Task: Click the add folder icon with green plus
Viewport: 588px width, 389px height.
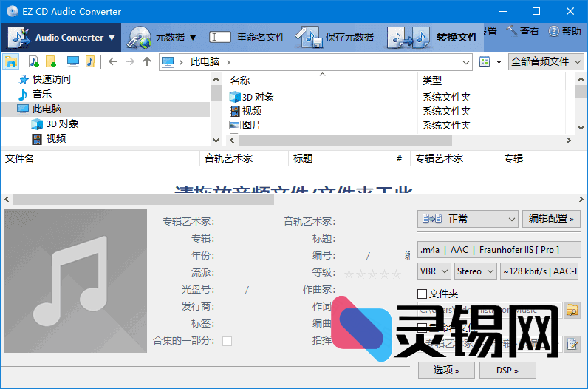Action: coord(51,61)
